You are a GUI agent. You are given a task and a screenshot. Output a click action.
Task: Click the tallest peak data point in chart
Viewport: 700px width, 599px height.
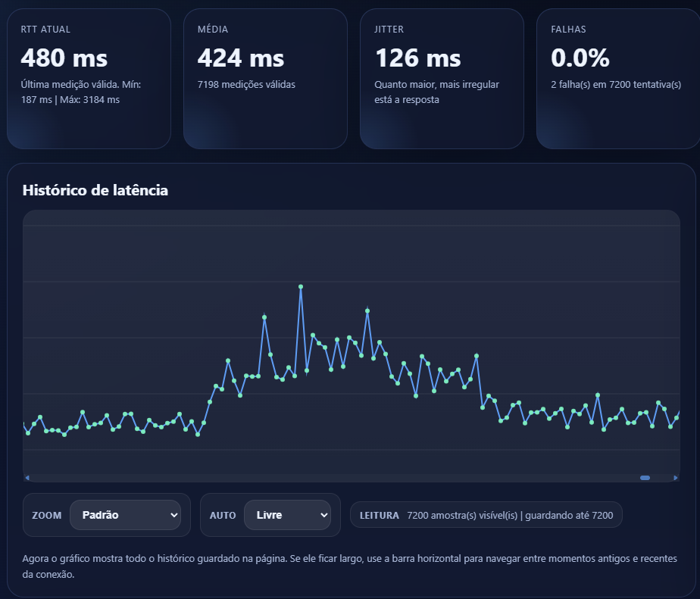[x=301, y=287]
